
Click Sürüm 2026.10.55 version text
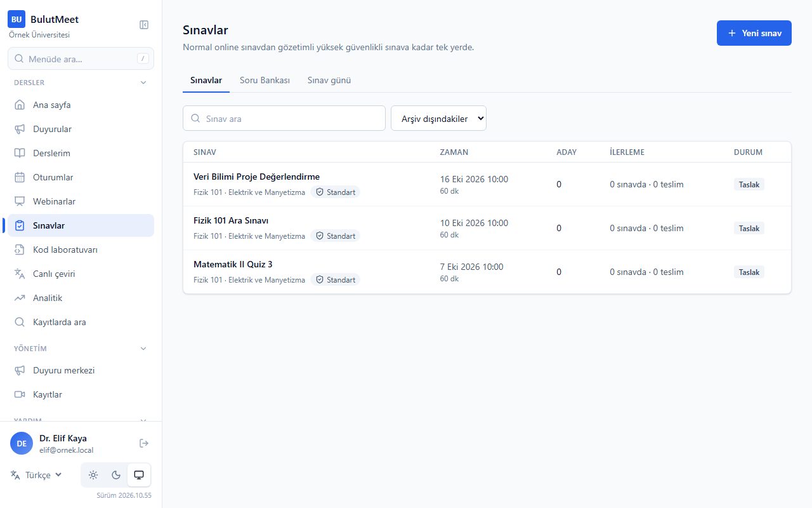pos(124,495)
